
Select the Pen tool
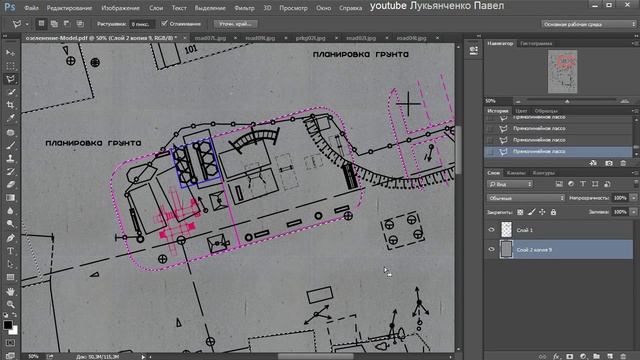tap(11, 238)
